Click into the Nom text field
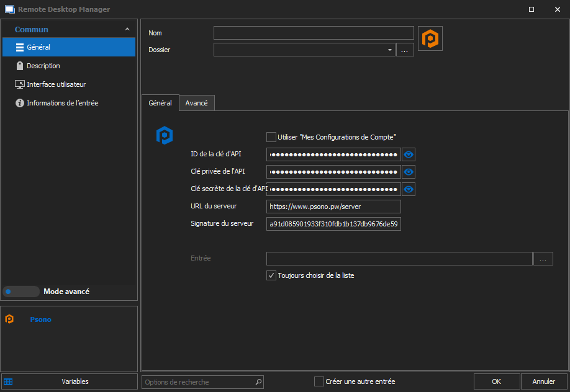Viewport: 570px width, 392px height. 314,33
